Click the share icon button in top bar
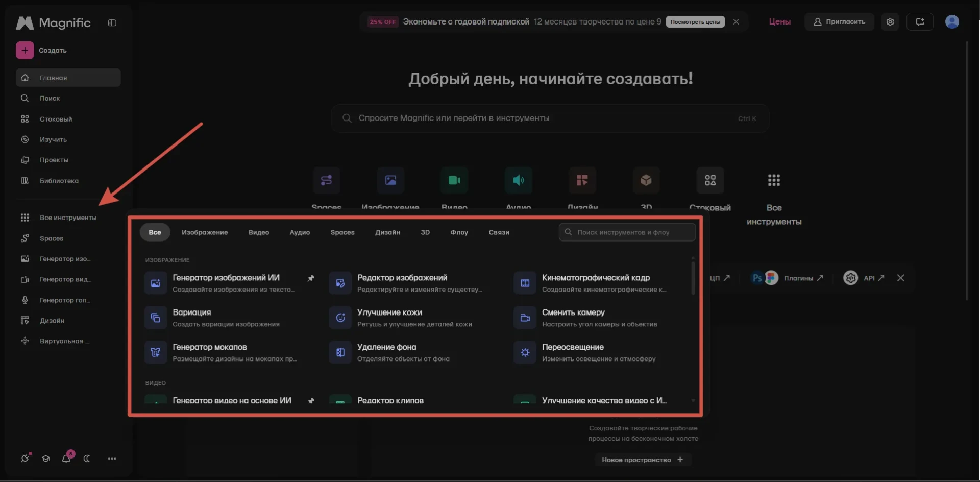980x482 pixels. coord(920,22)
